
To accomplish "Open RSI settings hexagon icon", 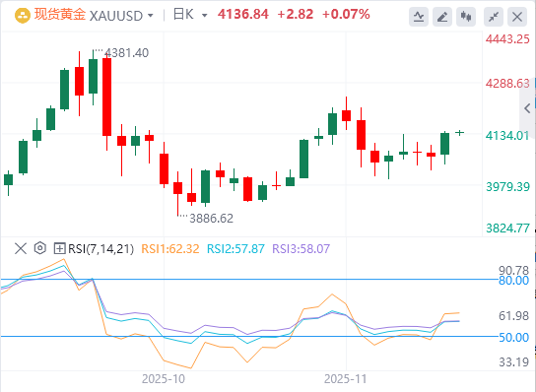I will [x=40, y=248].
